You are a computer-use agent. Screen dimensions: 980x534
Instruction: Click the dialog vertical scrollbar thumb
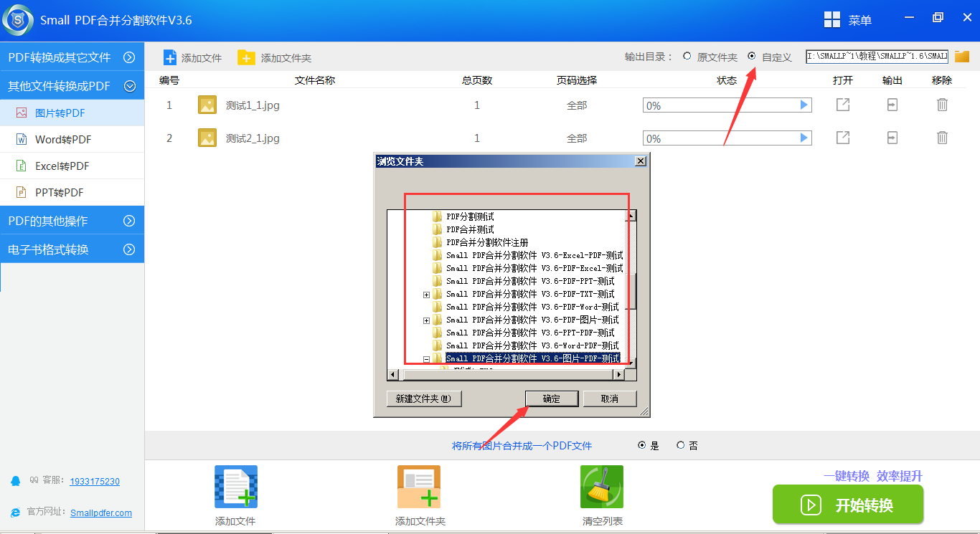[631, 292]
